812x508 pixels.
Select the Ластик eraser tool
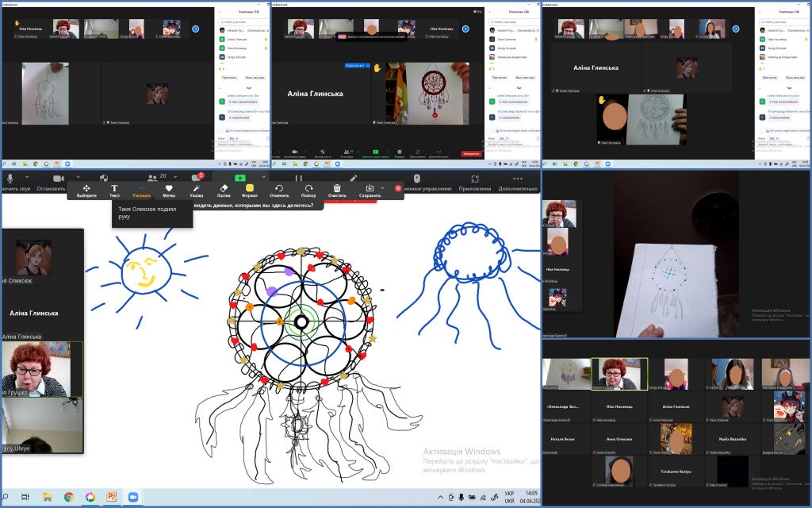(224, 190)
